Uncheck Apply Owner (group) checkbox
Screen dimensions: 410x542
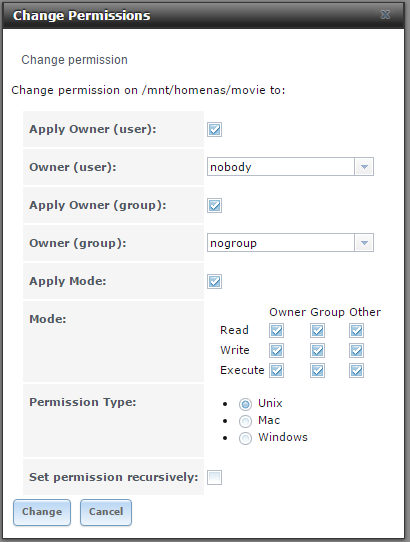click(x=214, y=206)
